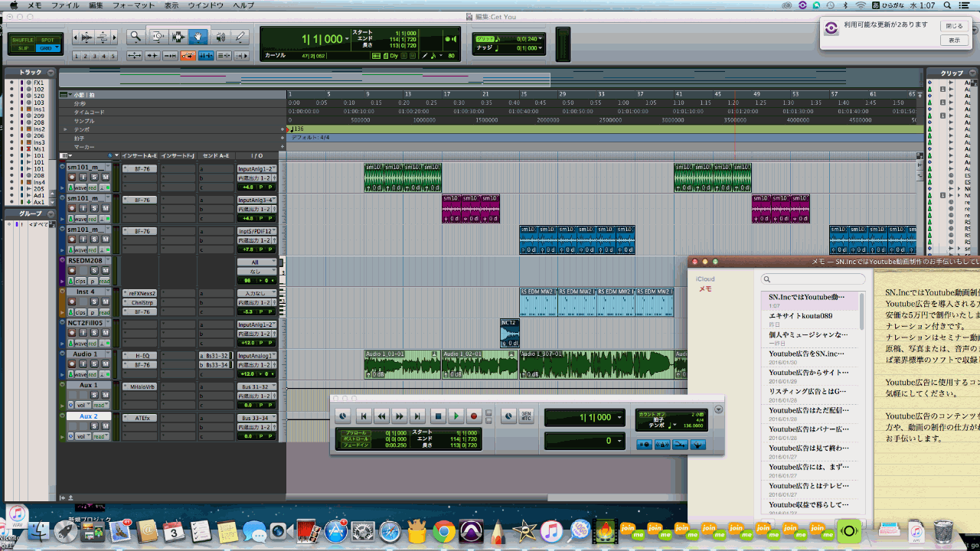Click the online clock icon in transport
The image size is (980, 551).
[x=343, y=416]
